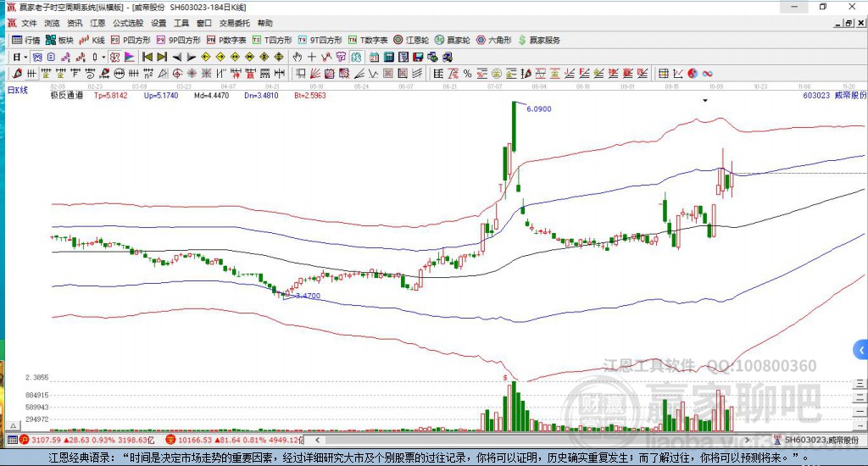Image resolution: width=868 pixels, height=466 pixels.
Task: Click the blue side-panel chevron button
Action: click(x=860, y=350)
